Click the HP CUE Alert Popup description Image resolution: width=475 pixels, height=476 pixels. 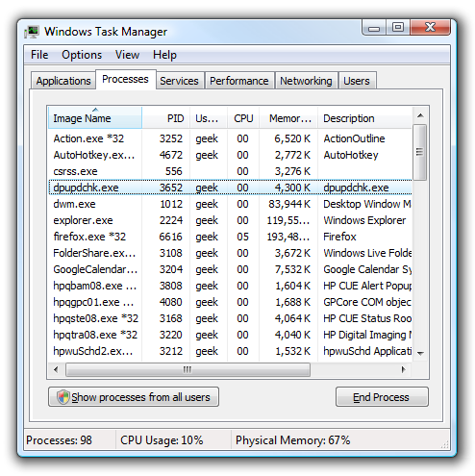click(x=367, y=286)
